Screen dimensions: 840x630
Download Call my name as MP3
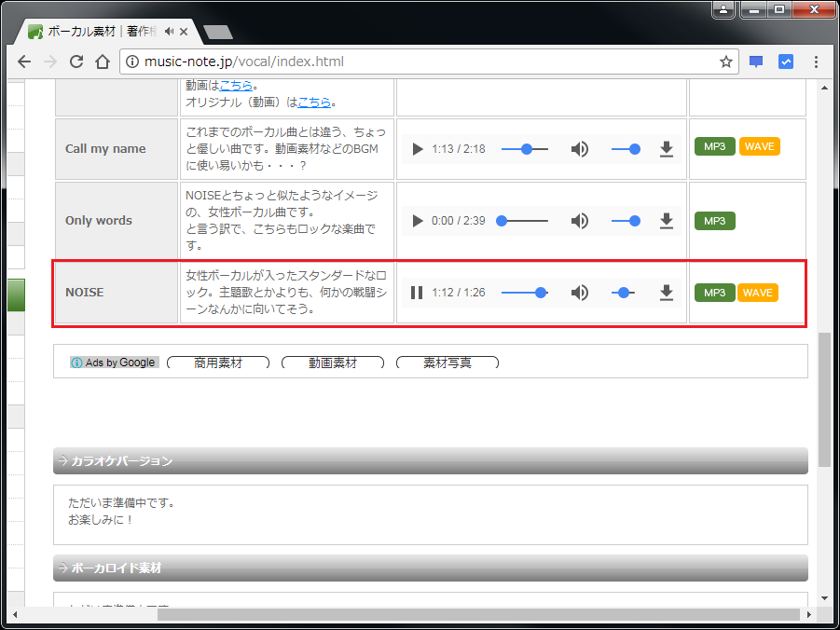tap(715, 147)
